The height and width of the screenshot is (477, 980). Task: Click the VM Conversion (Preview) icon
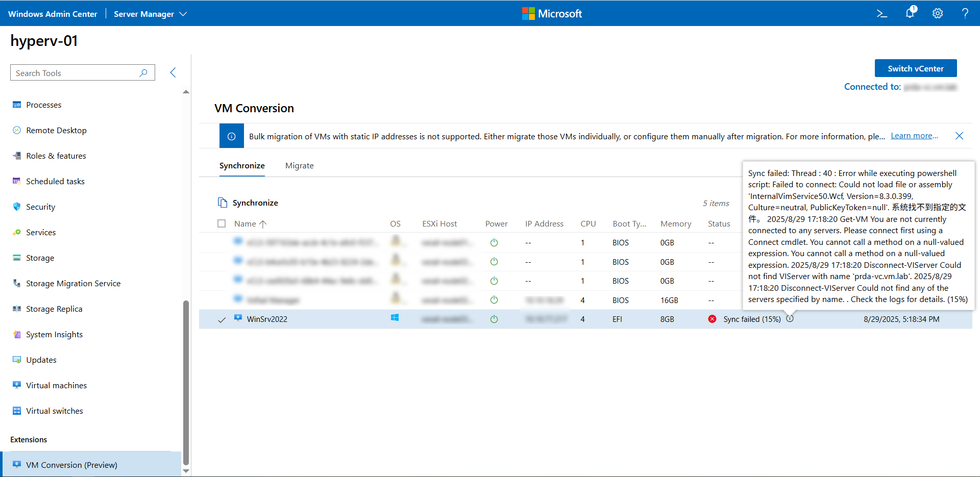pyautogui.click(x=17, y=464)
